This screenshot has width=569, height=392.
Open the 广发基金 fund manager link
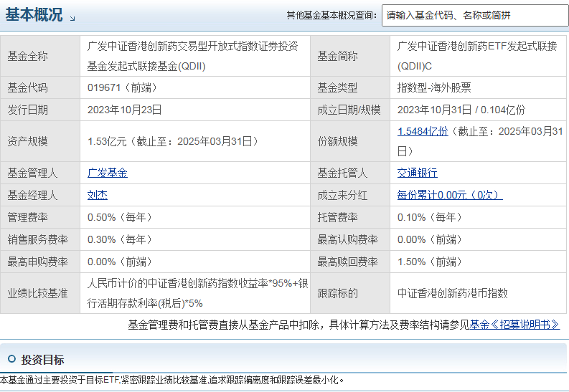(x=108, y=173)
